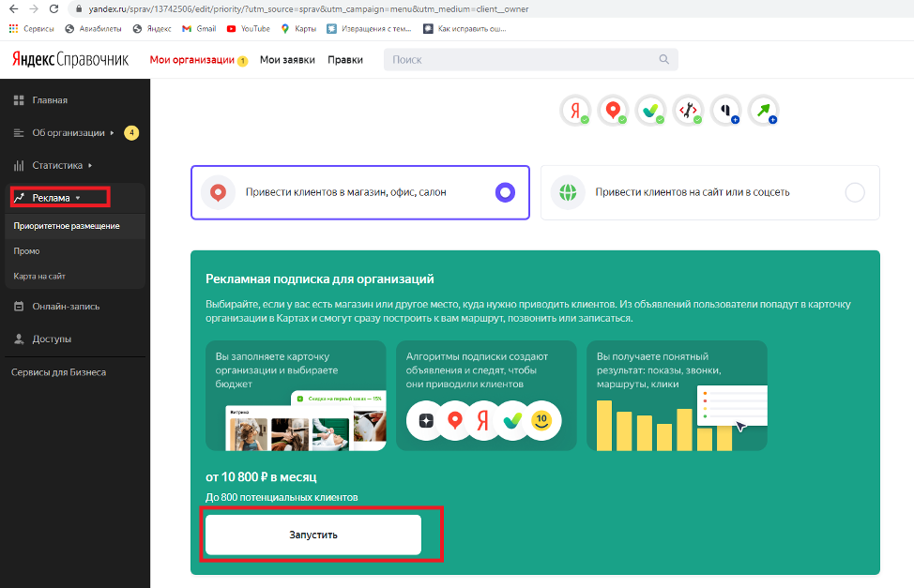This screenshot has height=588, width=914.
Task: Open the Яндекс bookmark
Action: click(152, 28)
